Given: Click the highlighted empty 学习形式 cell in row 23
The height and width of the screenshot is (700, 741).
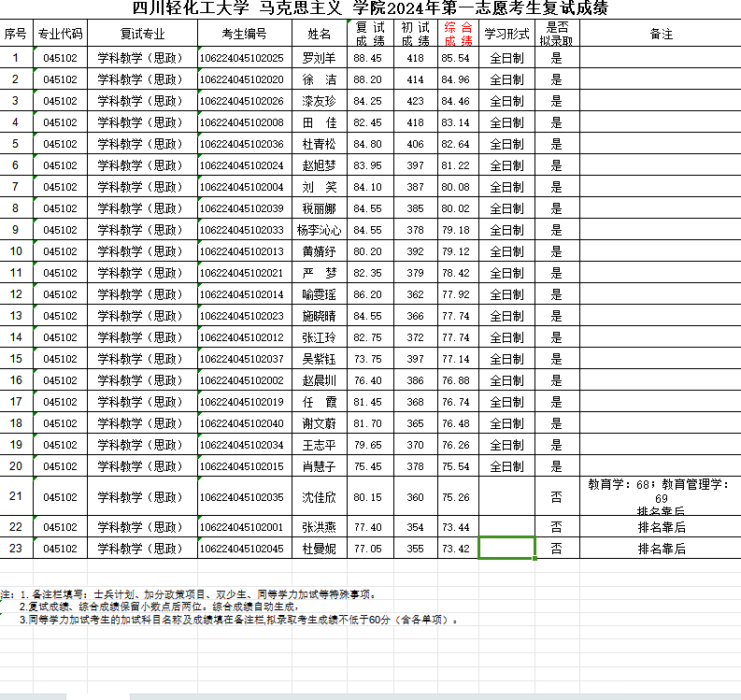Looking at the screenshot, I should tap(506, 548).
